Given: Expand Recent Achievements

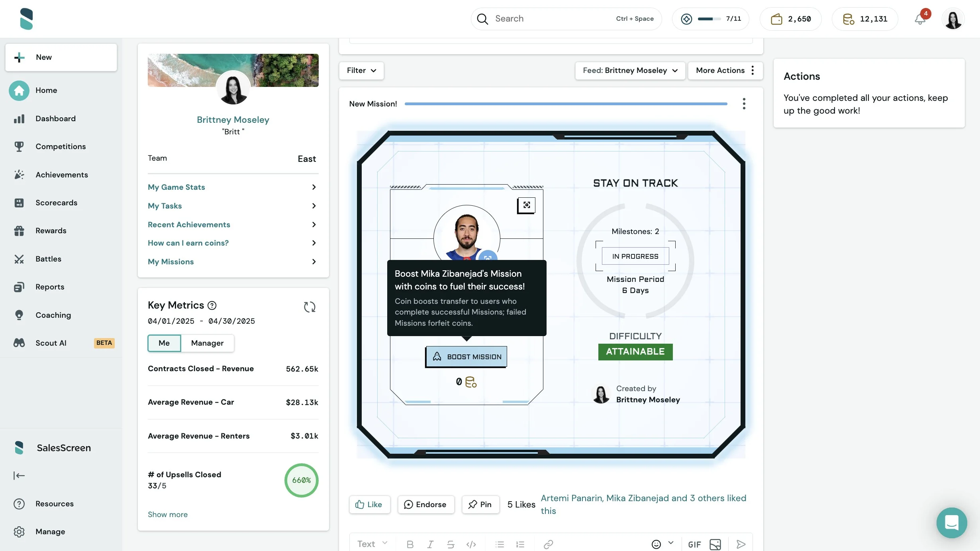Looking at the screenshot, I should pos(233,224).
